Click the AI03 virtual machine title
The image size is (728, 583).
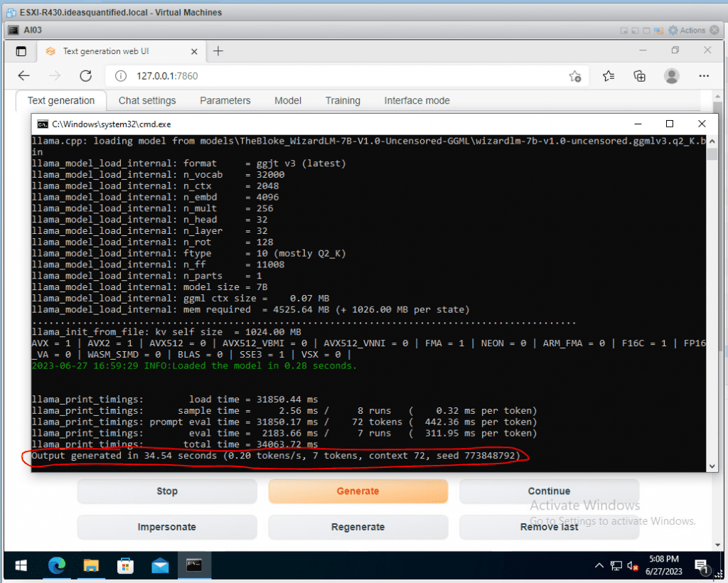(x=33, y=30)
